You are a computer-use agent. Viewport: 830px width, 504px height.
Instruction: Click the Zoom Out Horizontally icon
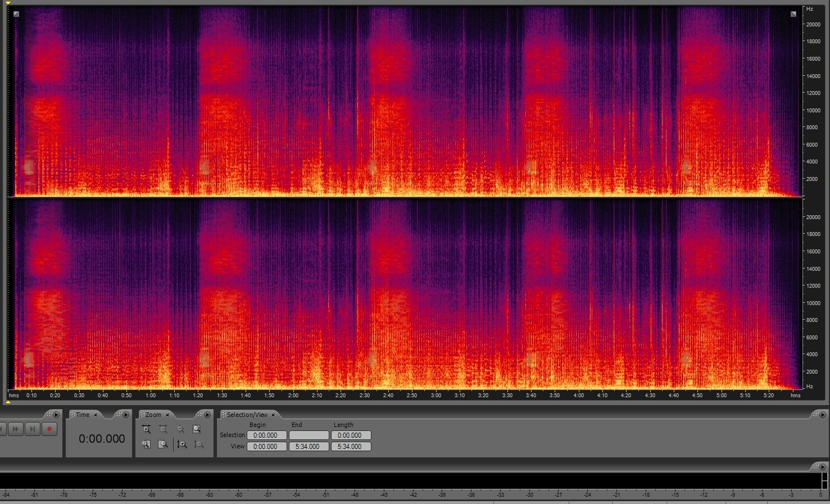[x=163, y=429]
